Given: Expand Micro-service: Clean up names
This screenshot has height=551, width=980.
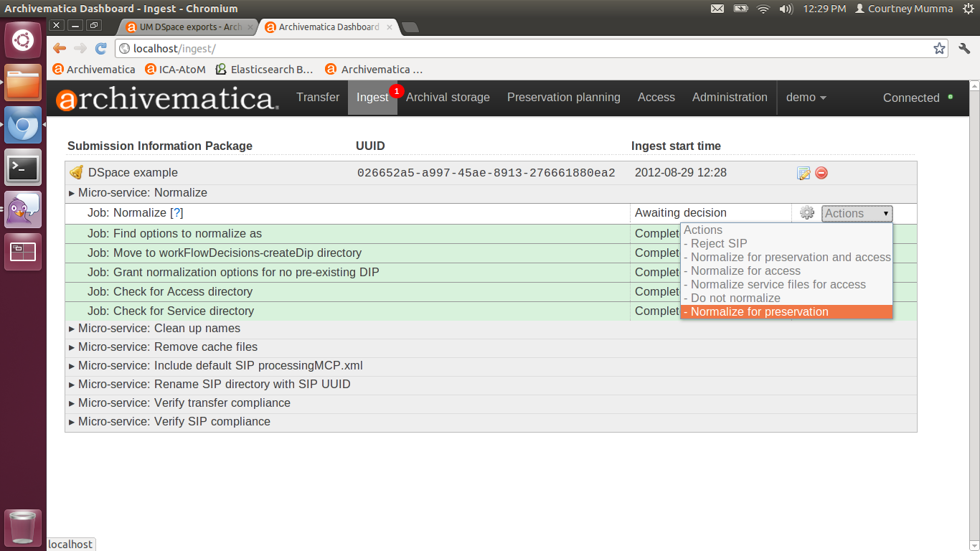Looking at the screenshot, I should point(159,329).
